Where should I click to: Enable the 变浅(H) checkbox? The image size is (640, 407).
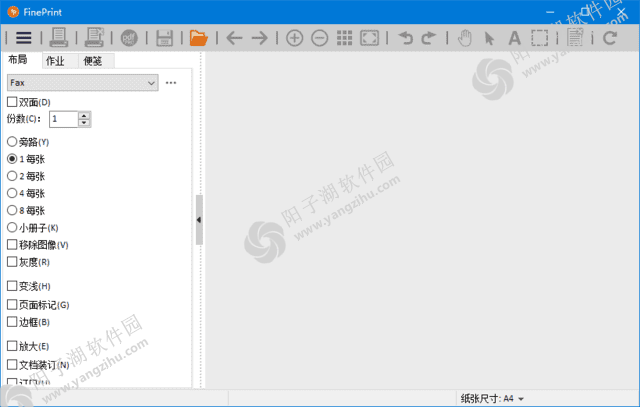coord(12,286)
